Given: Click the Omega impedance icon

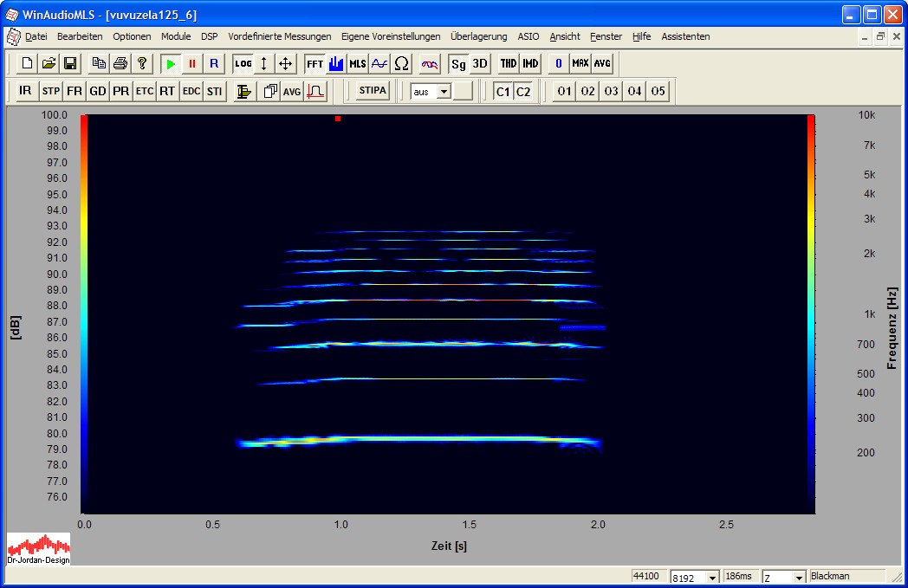Looking at the screenshot, I should (402, 64).
